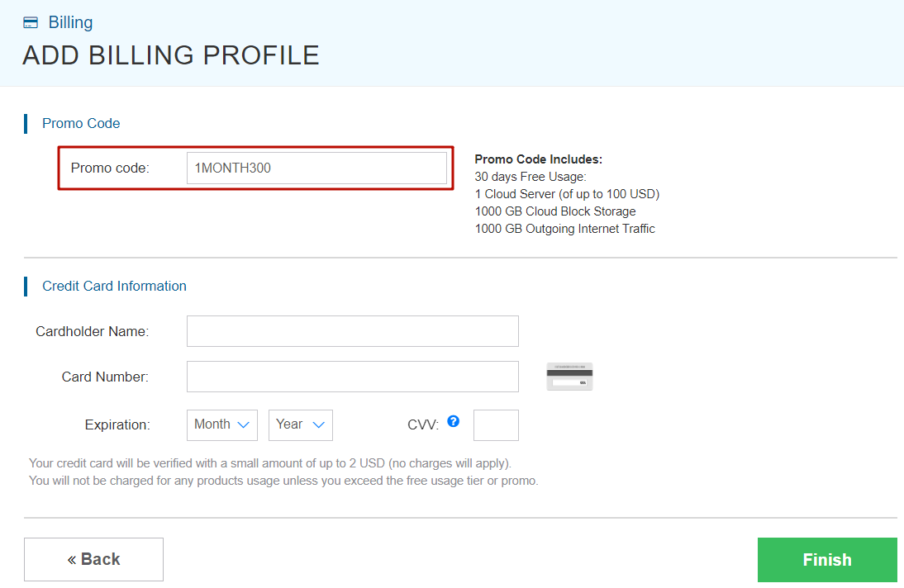904x588 pixels.
Task: Click the Promo Code Includes text block
Action: coord(564,194)
